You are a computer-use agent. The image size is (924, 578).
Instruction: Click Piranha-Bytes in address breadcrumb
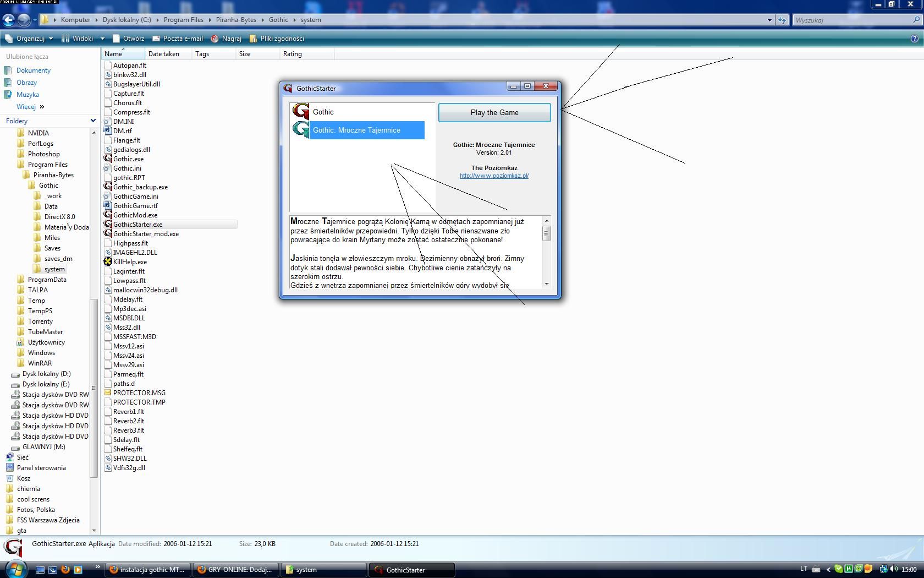(x=236, y=20)
